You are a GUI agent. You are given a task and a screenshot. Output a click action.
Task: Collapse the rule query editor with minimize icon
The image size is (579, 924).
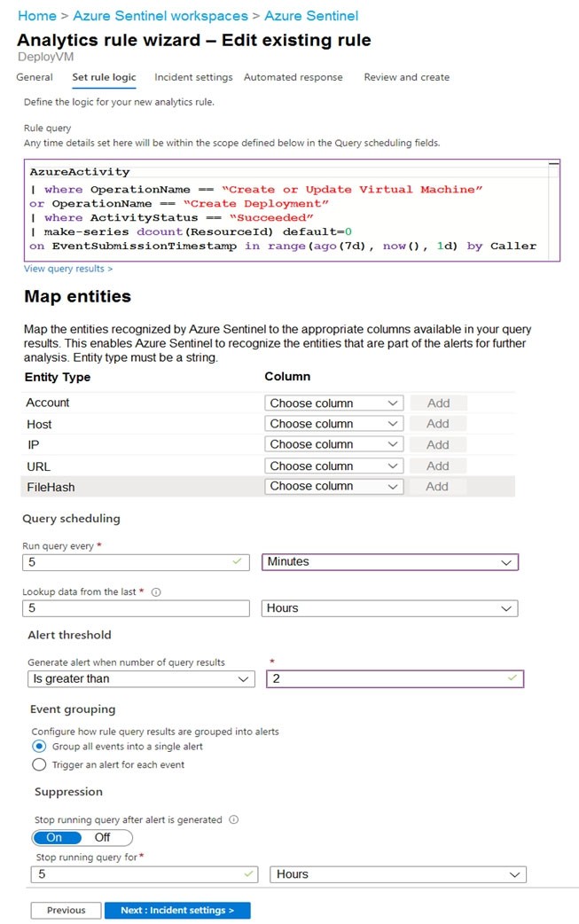553,164
